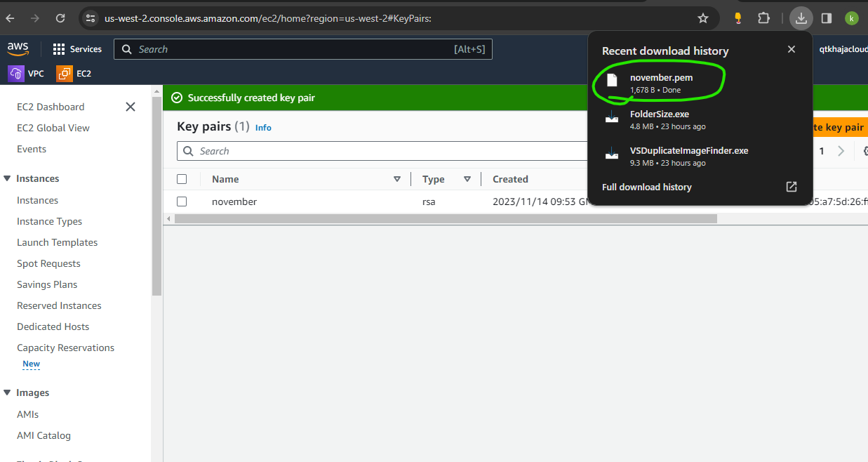Focus the AWS top Search box
The height and width of the screenshot is (462, 868).
click(x=303, y=49)
